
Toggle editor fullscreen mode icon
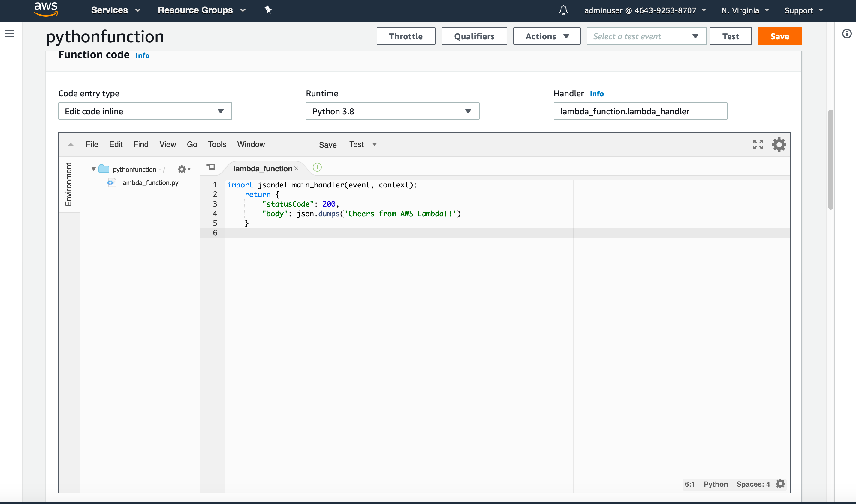click(x=758, y=145)
